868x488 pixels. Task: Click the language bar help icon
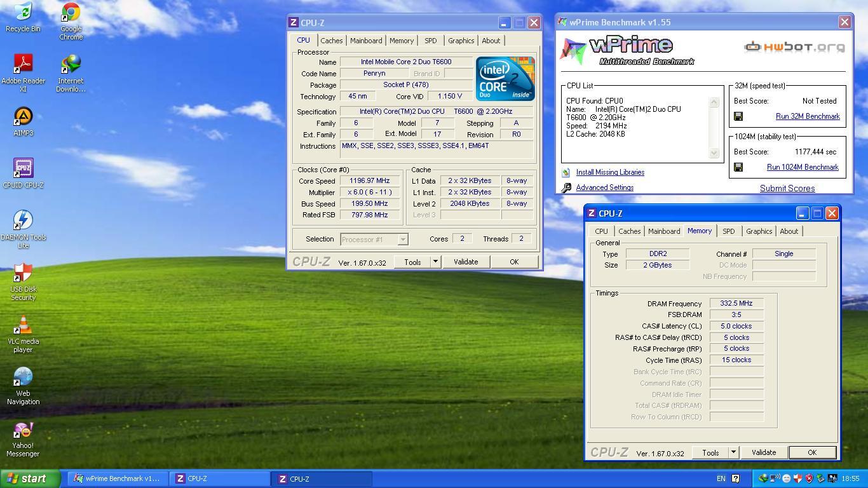pyautogui.click(x=735, y=478)
